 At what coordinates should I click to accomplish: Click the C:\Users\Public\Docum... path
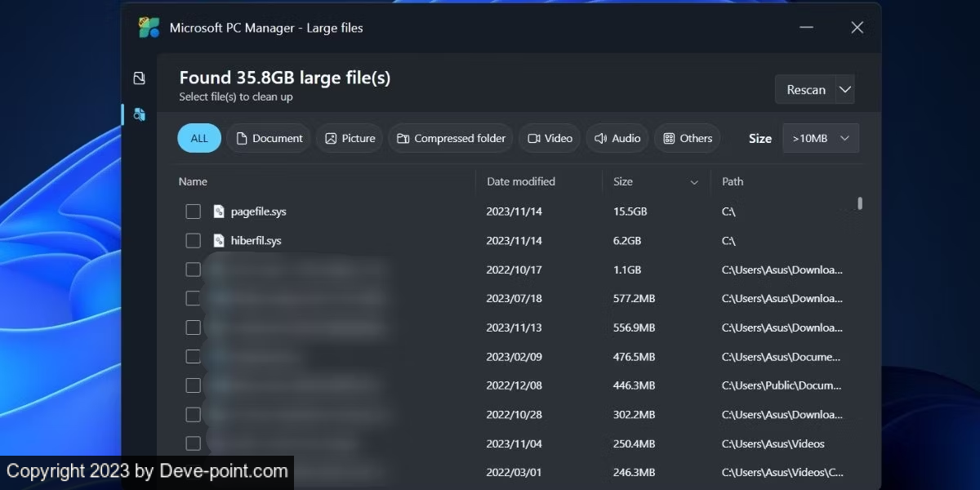point(782,385)
